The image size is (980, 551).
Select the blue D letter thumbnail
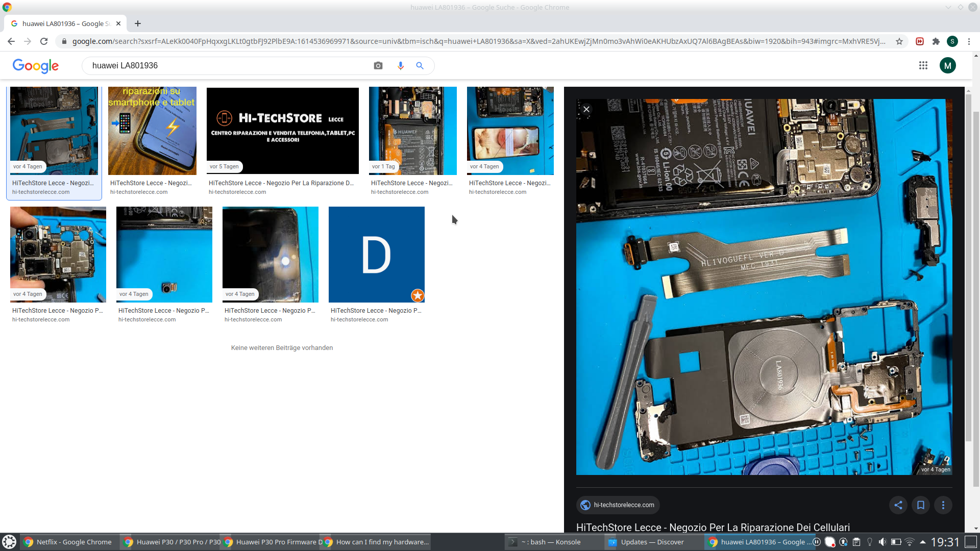[377, 255]
